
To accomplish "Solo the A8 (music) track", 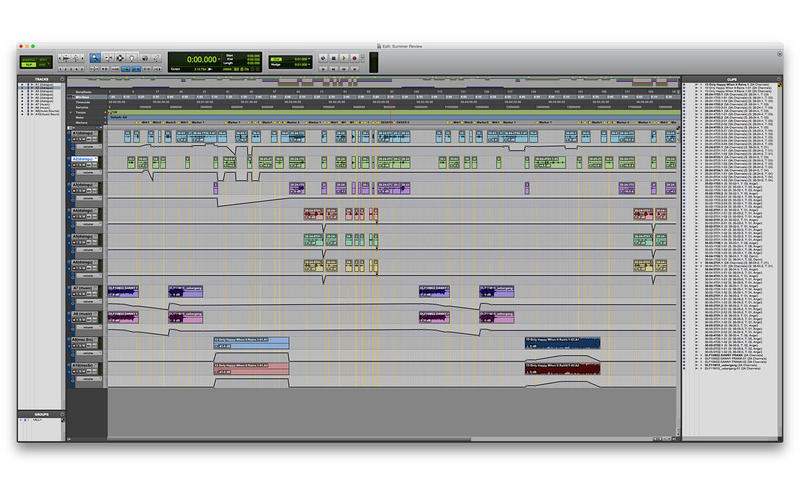I will pyautogui.click(x=80, y=320).
